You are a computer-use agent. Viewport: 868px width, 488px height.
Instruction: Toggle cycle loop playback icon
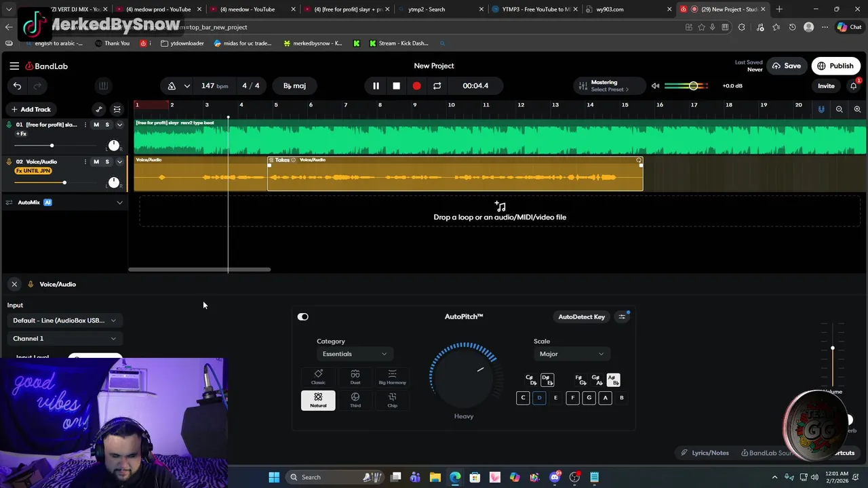tap(437, 86)
